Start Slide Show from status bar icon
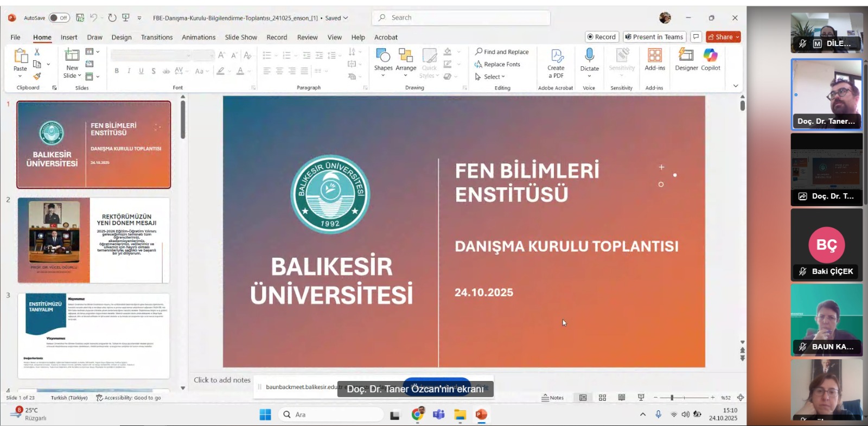Image resolution: width=868 pixels, height=426 pixels. click(641, 398)
